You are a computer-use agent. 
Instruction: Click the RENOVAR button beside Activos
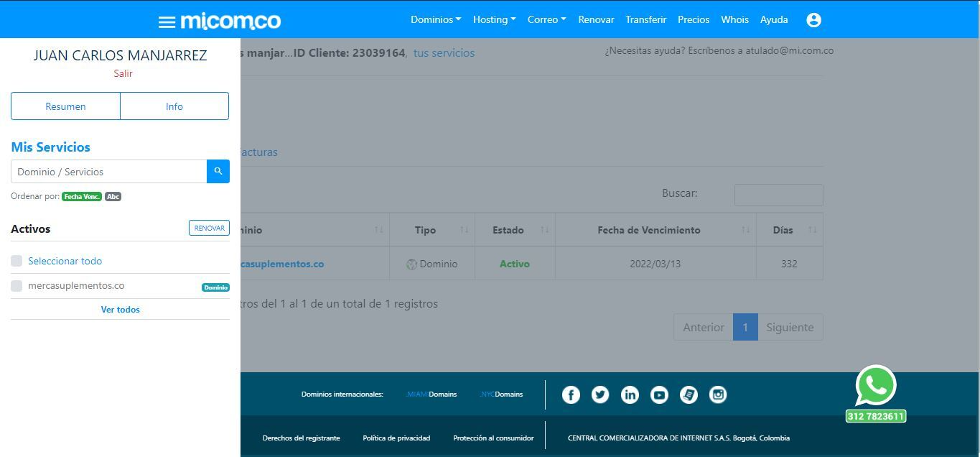coord(209,228)
